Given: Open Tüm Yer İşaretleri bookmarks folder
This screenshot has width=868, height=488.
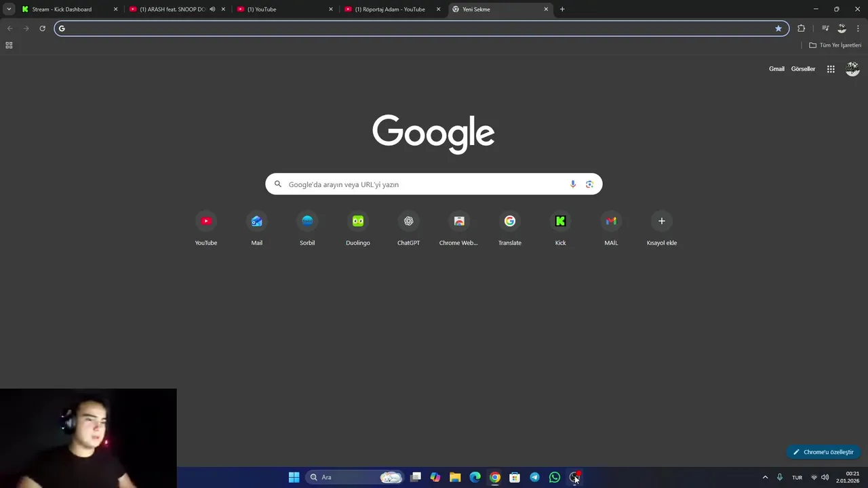Looking at the screenshot, I should pyautogui.click(x=835, y=45).
